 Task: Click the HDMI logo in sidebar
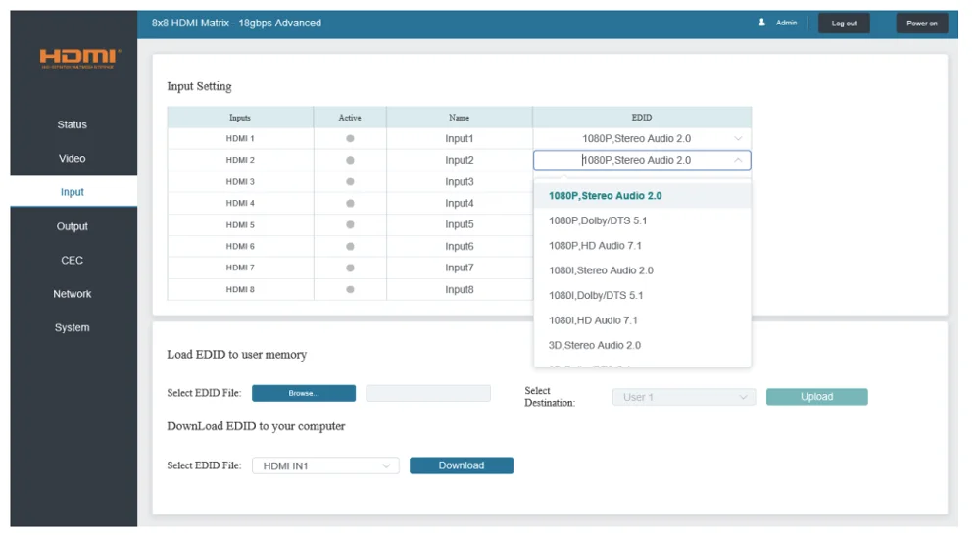pyautogui.click(x=78, y=58)
